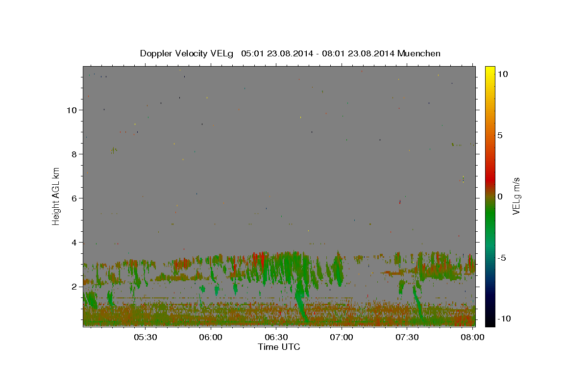
Task: Click the height tick label 2
Action: point(74,286)
